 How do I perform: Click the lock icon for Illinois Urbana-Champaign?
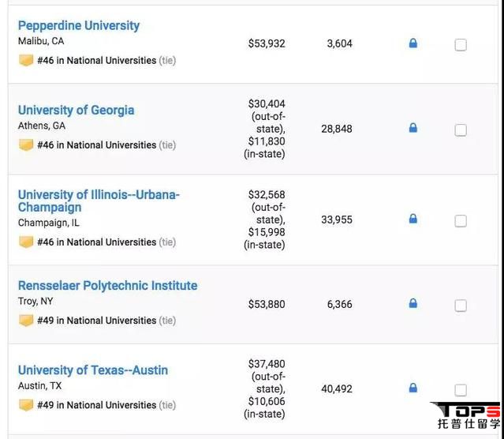[x=413, y=219]
